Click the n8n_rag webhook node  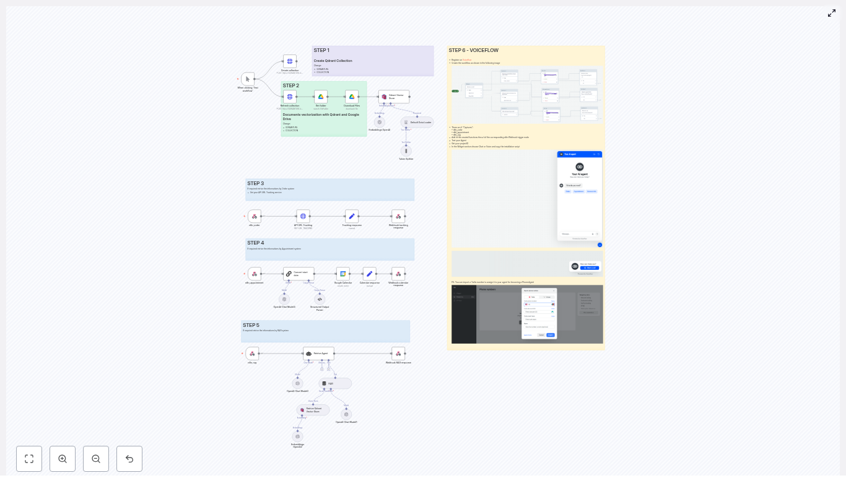point(252,354)
